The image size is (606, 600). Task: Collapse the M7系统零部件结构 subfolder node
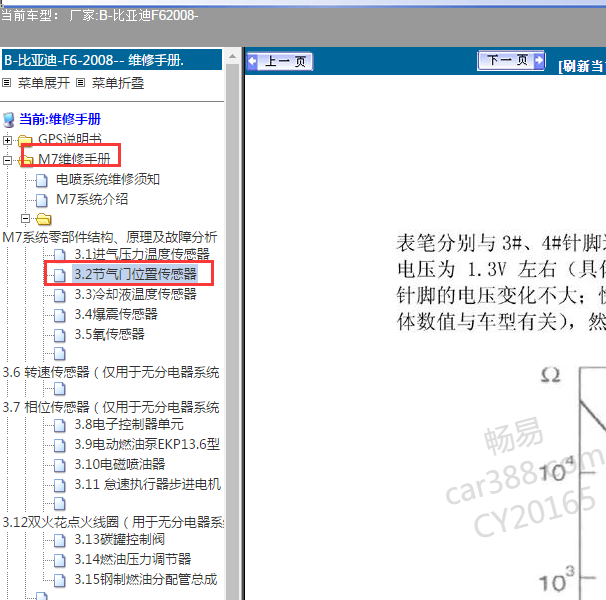[26, 219]
